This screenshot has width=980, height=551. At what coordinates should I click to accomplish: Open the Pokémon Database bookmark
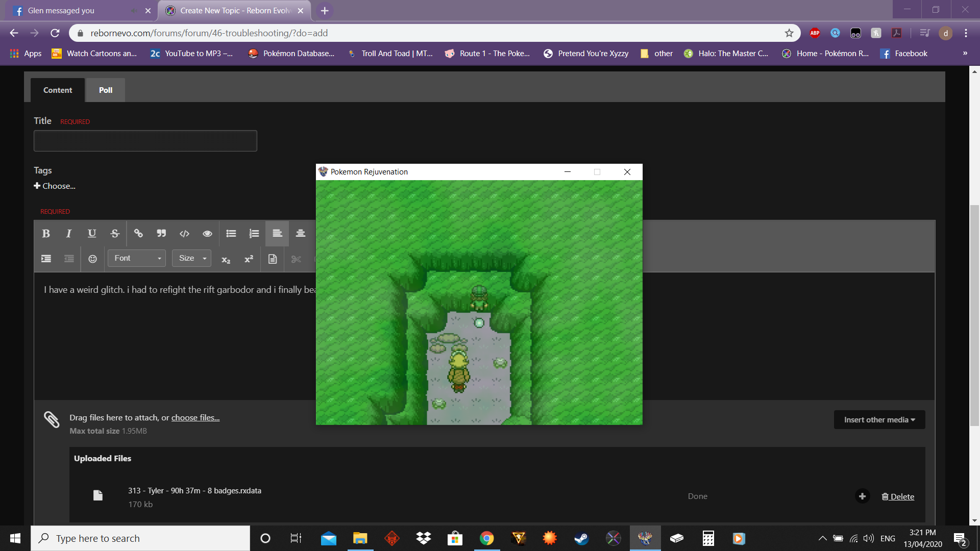pos(291,54)
